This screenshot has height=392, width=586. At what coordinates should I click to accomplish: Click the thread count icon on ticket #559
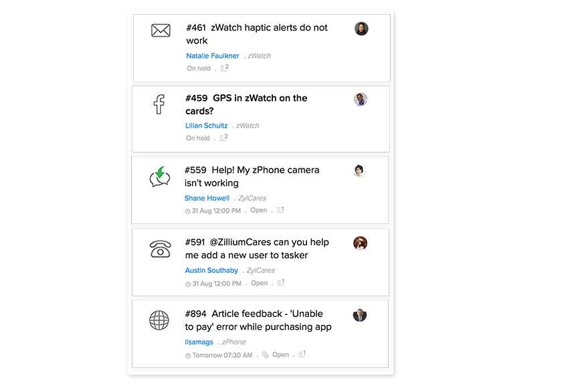280,210
